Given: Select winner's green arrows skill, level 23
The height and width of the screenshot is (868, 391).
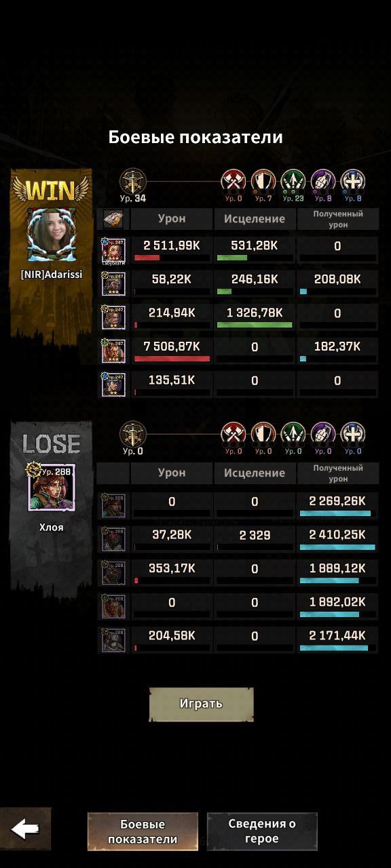Looking at the screenshot, I should [293, 182].
